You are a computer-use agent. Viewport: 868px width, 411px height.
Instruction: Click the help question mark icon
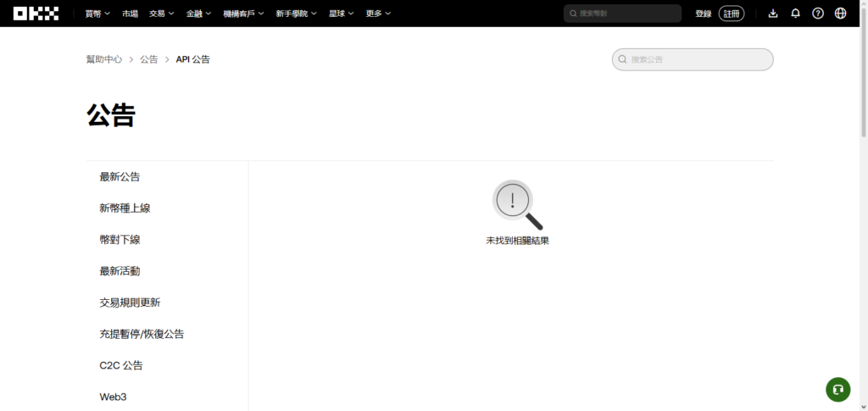pyautogui.click(x=818, y=14)
